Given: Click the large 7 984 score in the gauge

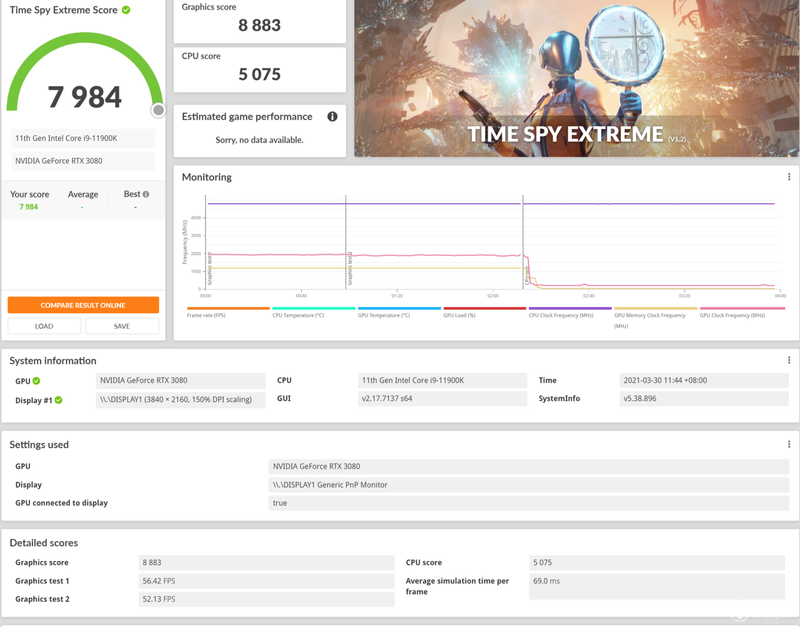Looking at the screenshot, I should (85, 97).
